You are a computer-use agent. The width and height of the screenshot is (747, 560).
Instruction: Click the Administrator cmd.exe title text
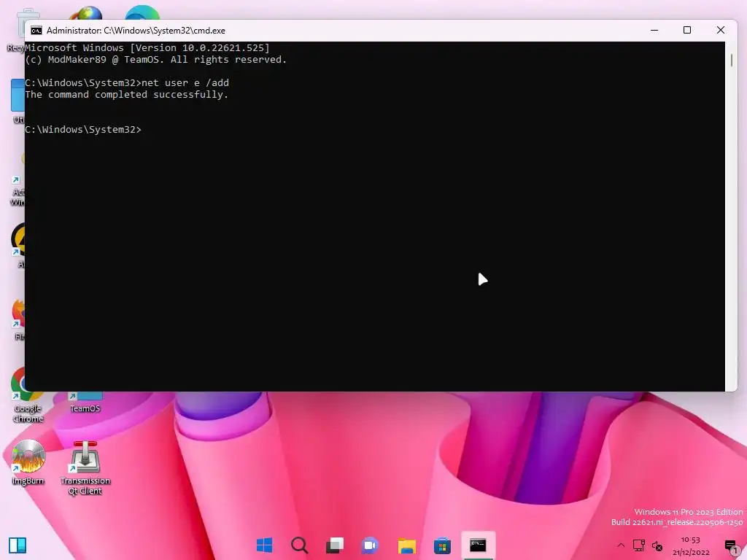[136, 31]
